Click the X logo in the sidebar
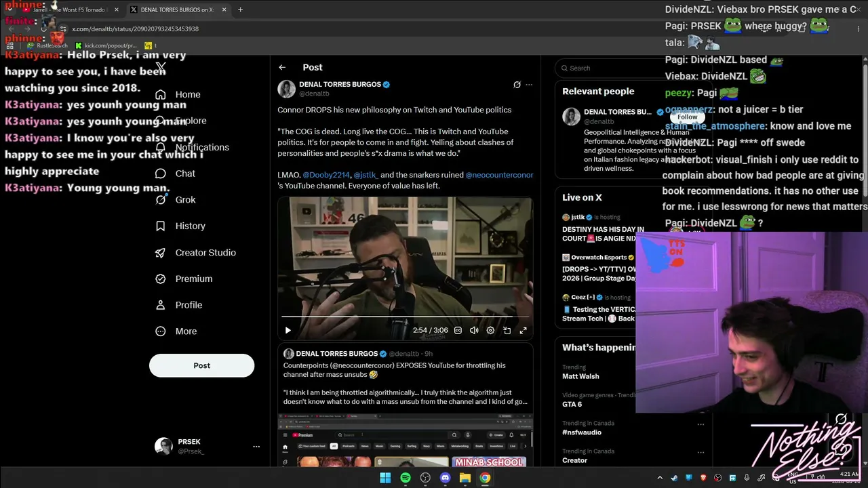This screenshot has height=488, width=868. pos(161,67)
